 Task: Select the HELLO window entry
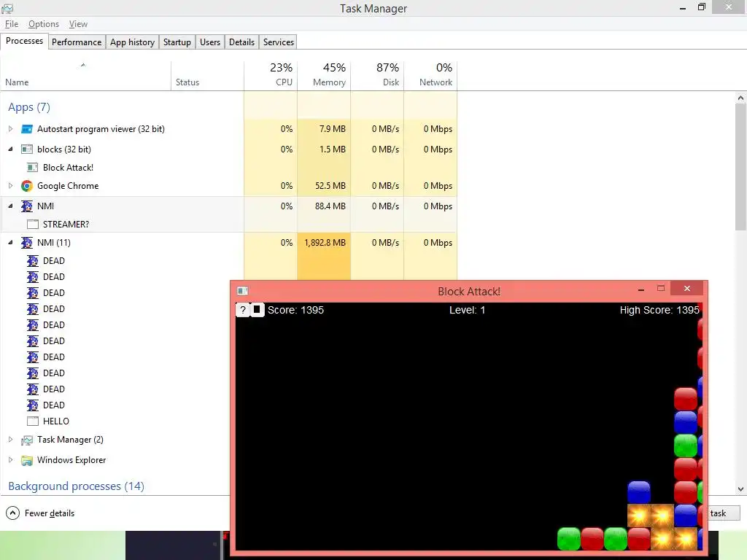(x=55, y=421)
